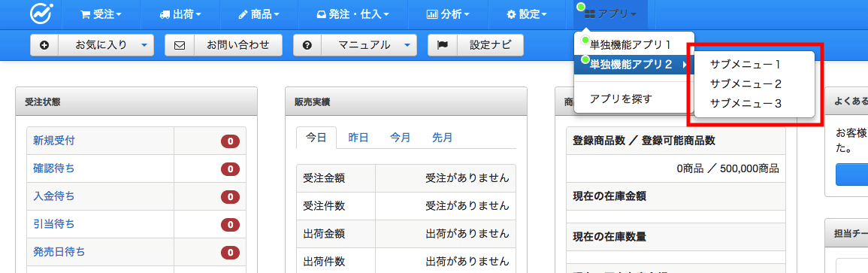This screenshot has width=868, height=273.
Task: Click the 受注状態 panel header
Action: 136,102
